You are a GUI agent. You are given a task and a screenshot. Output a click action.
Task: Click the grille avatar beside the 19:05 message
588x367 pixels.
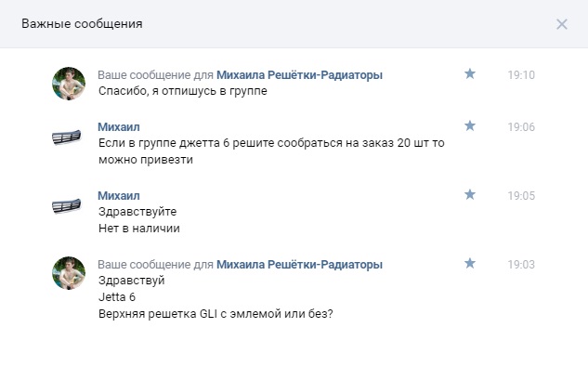[66, 205]
